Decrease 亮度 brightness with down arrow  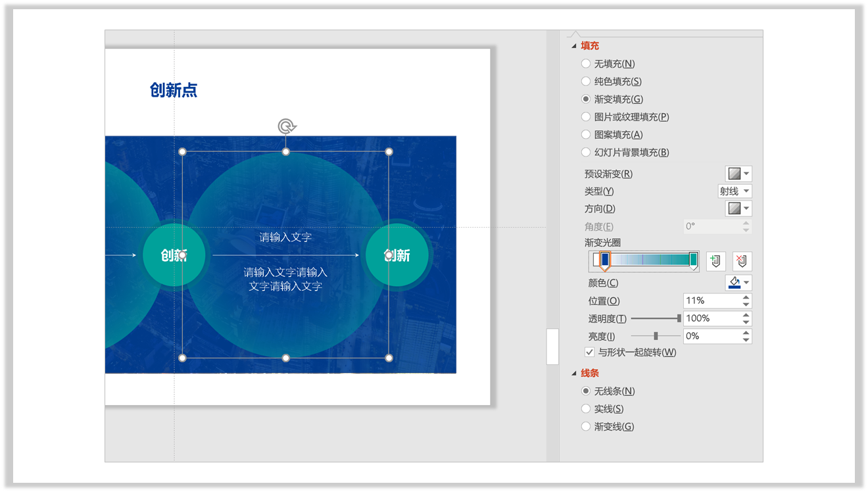coord(746,340)
